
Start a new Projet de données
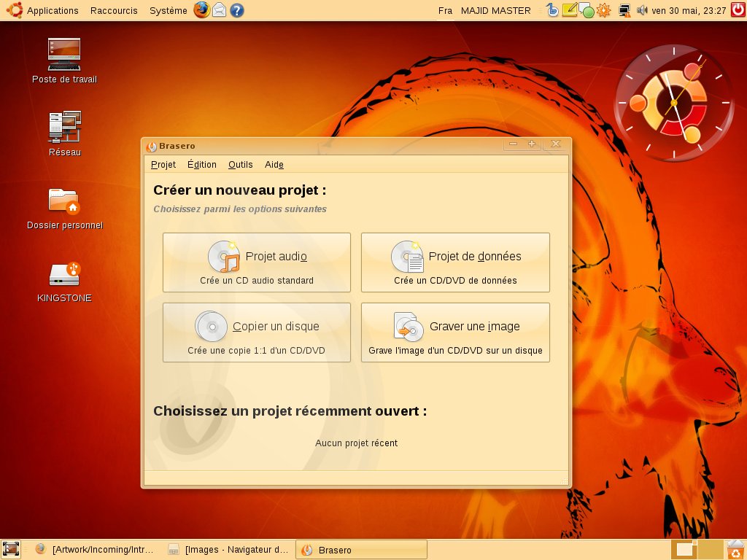pyautogui.click(x=455, y=262)
